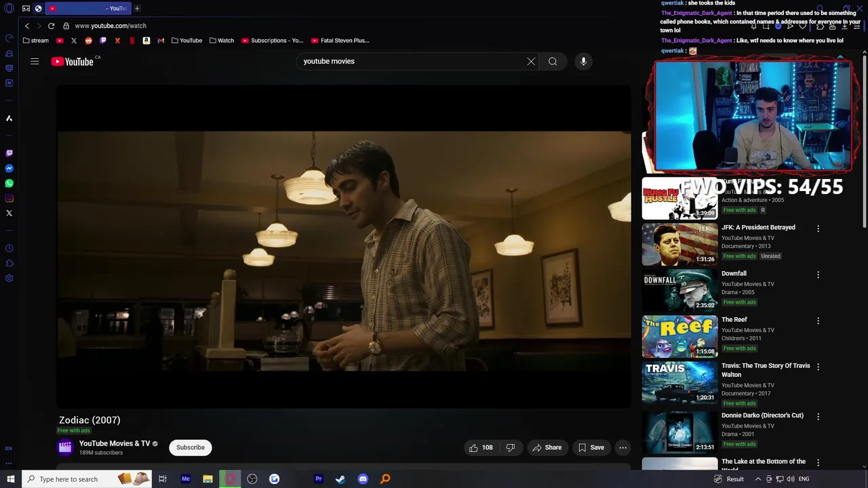Open the stream bookmarks folder
Viewport: 868px width, 488px height.
pyautogui.click(x=36, y=41)
